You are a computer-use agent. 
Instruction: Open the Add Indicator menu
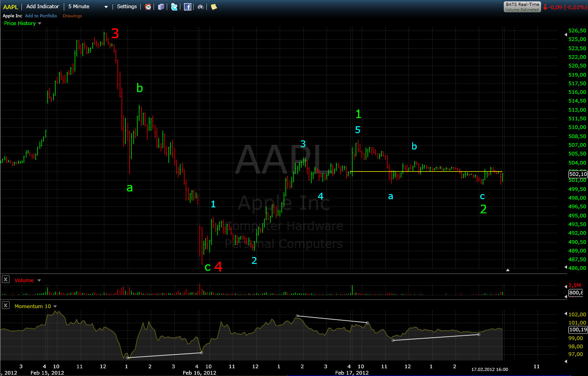[43, 6]
